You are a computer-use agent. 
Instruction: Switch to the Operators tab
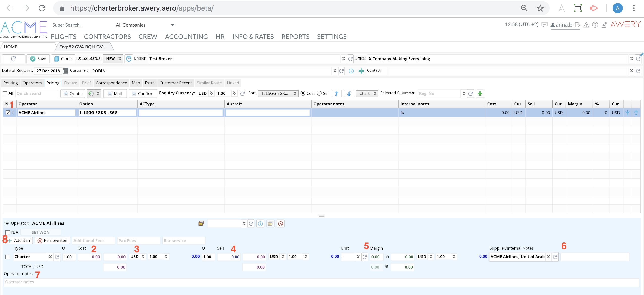pos(32,83)
